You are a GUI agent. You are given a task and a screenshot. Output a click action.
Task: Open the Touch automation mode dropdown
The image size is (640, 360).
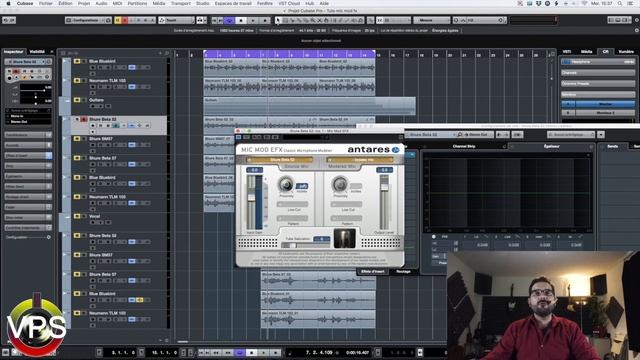[177, 20]
